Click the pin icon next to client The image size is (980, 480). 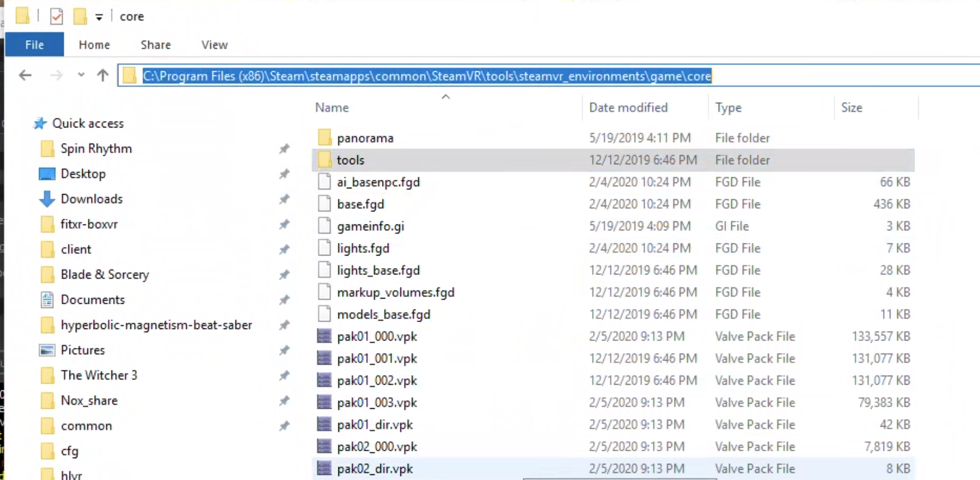coord(284,250)
